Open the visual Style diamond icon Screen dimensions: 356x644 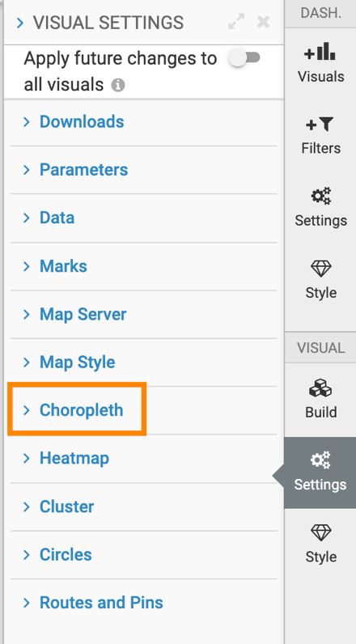(320, 532)
